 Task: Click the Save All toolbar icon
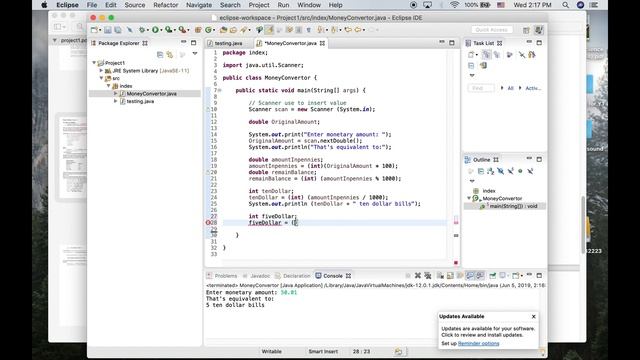point(118,30)
